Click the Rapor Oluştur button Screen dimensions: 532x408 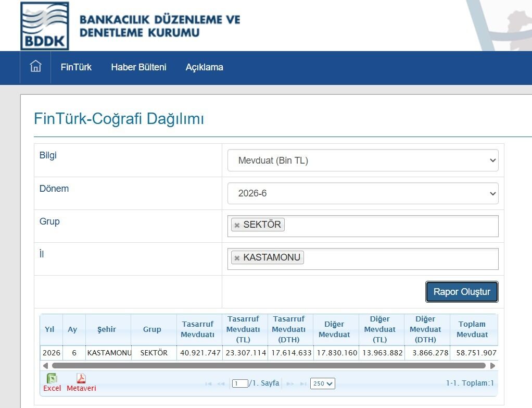pos(462,292)
